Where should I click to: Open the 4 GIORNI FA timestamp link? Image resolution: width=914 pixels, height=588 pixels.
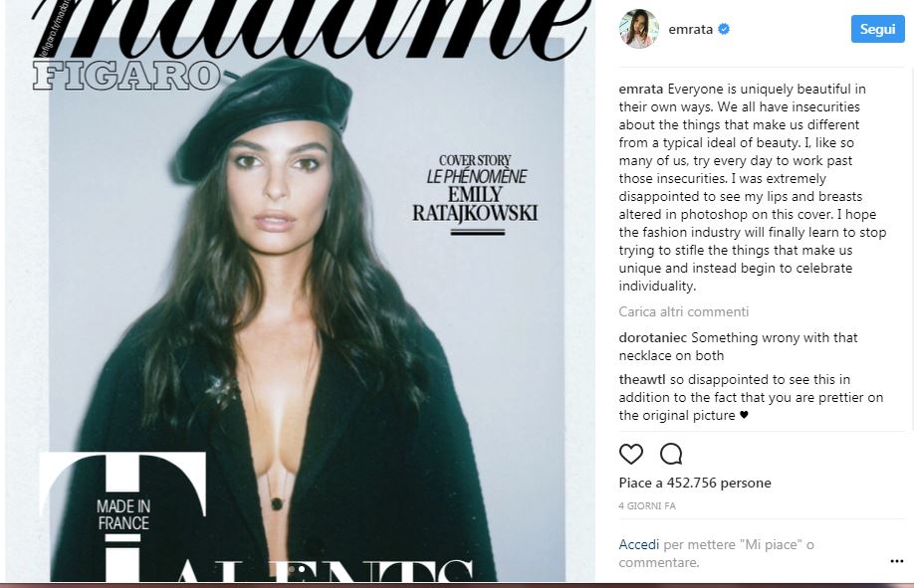click(x=647, y=505)
